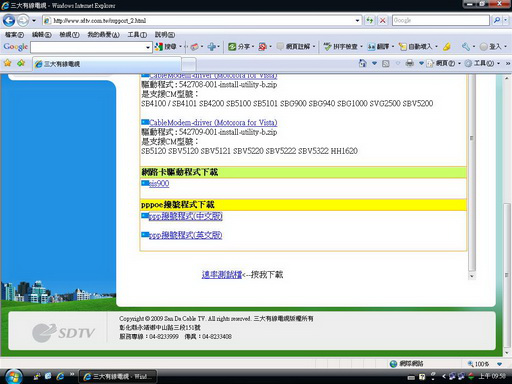Image resolution: width=512 pixels, height=384 pixels.
Task: Click the Windows Start orb button
Action: 14,377
